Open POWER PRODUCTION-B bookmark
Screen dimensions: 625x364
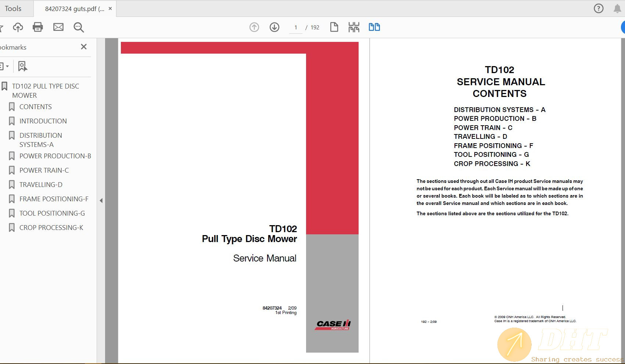pos(55,156)
